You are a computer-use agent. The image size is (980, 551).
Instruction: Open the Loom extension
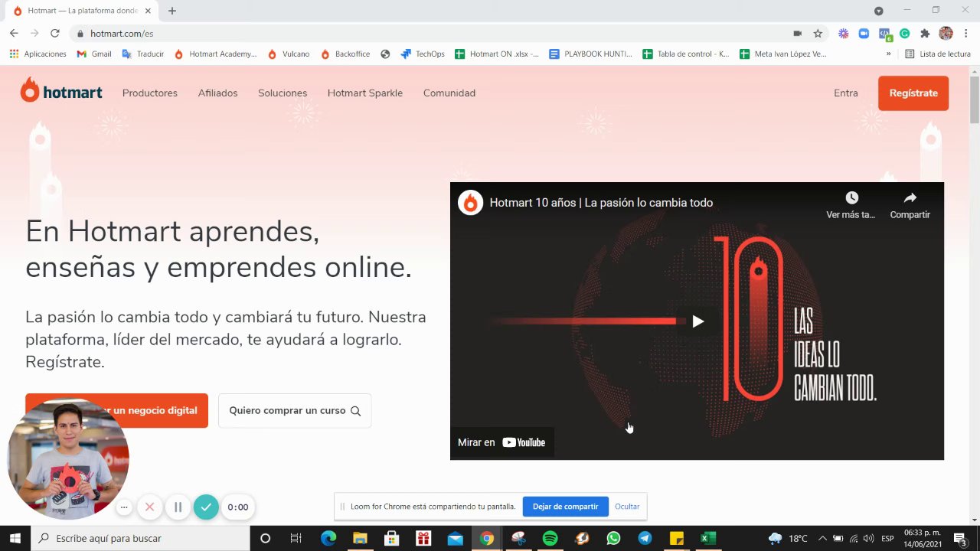844,34
